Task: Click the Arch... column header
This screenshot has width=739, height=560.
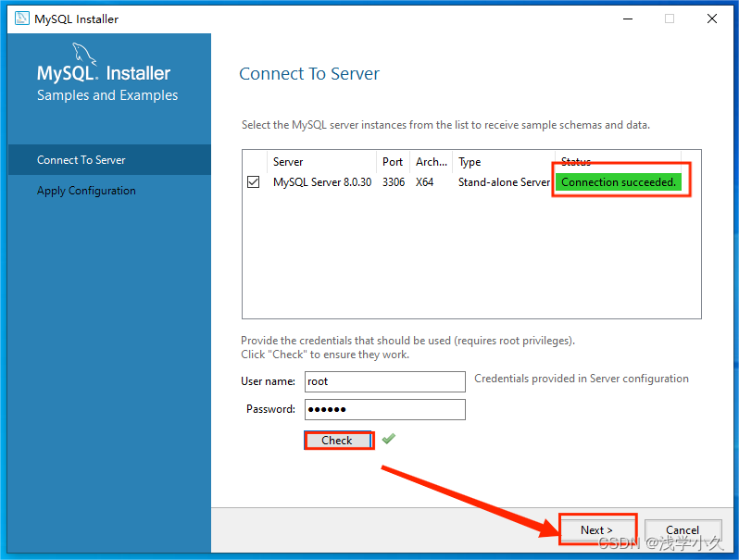Action: coord(432,162)
